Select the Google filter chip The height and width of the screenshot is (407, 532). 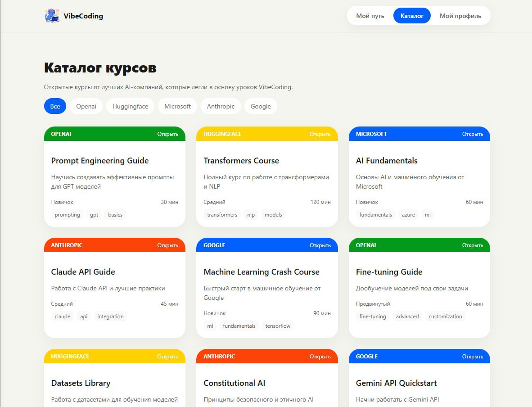click(261, 106)
